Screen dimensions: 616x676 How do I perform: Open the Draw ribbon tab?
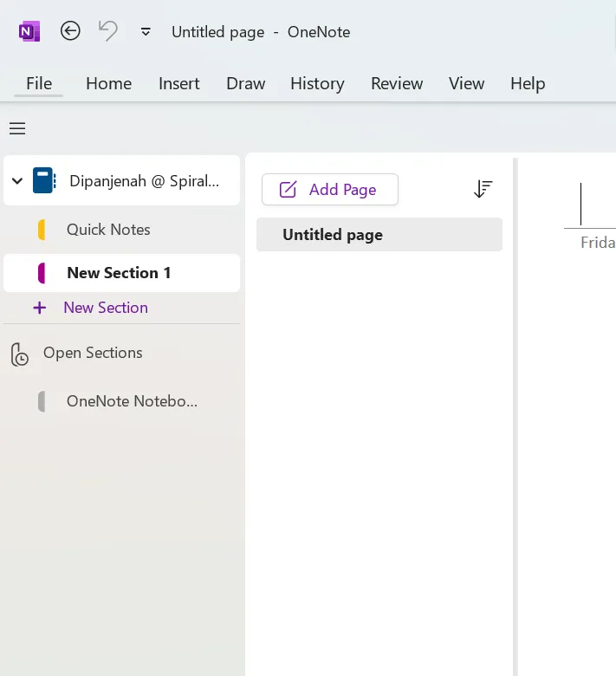[x=246, y=83]
